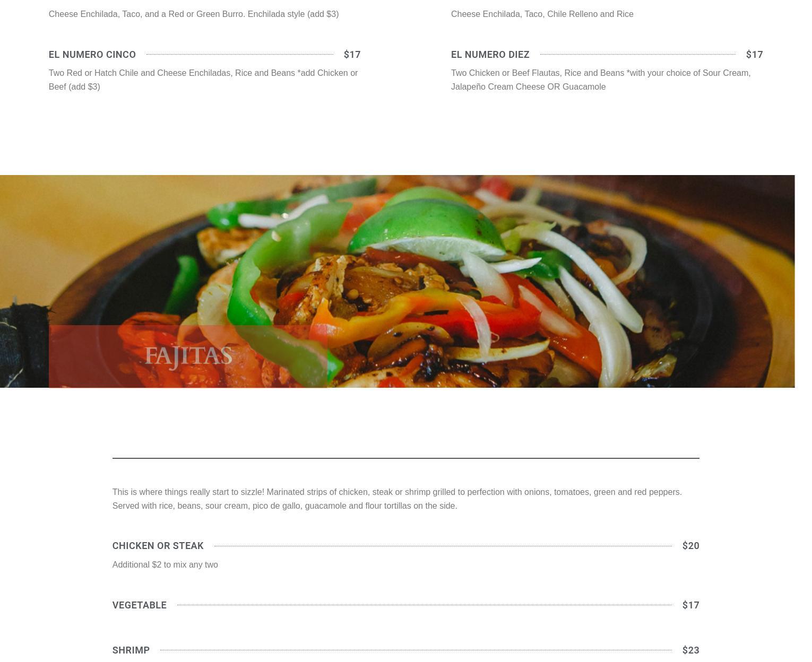Click the 'Additional $2 to mix any two' note

point(165,565)
